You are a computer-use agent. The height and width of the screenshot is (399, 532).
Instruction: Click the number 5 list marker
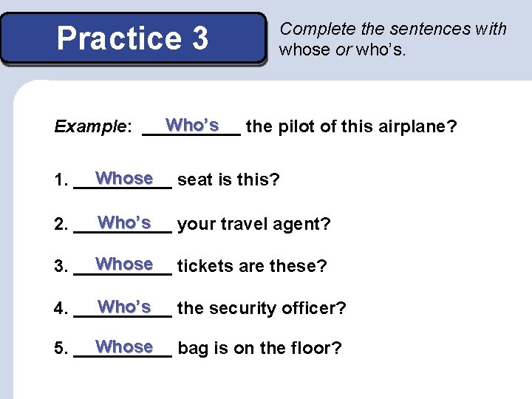click(x=61, y=349)
